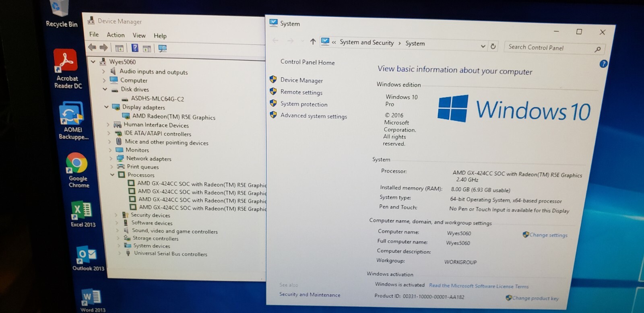Open Advanced system settings link
This screenshot has height=313, width=644.
click(314, 116)
